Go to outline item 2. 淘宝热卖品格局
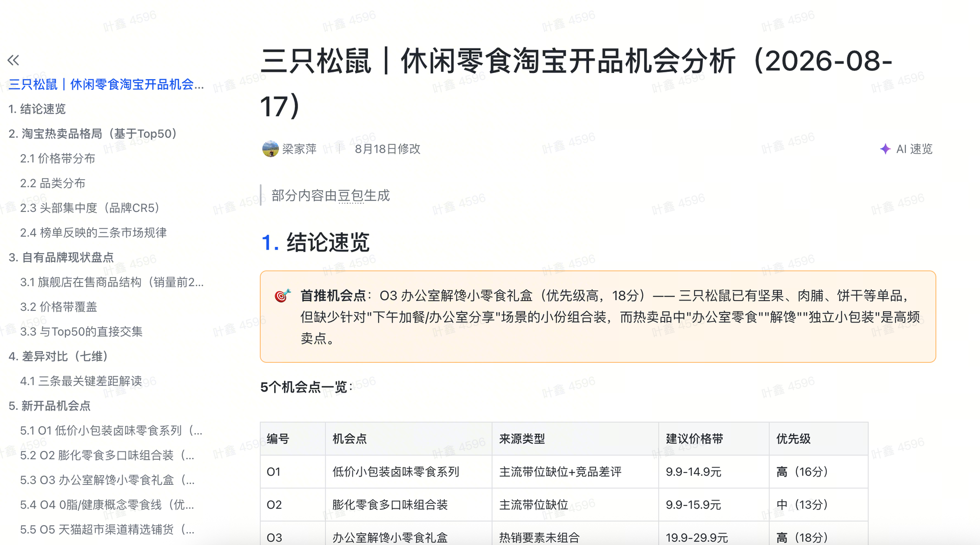Viewport: 980px width, 545px height. coord(93,134)
